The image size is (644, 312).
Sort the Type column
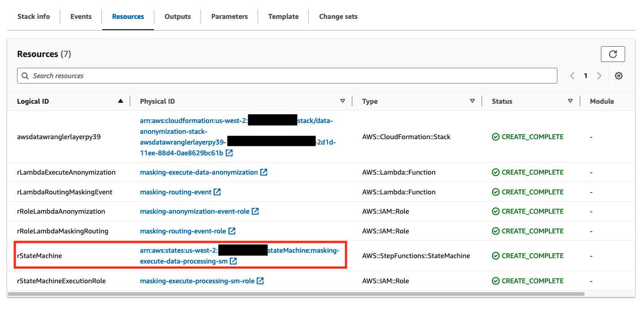pyautogui.click(x=472, y=101)
